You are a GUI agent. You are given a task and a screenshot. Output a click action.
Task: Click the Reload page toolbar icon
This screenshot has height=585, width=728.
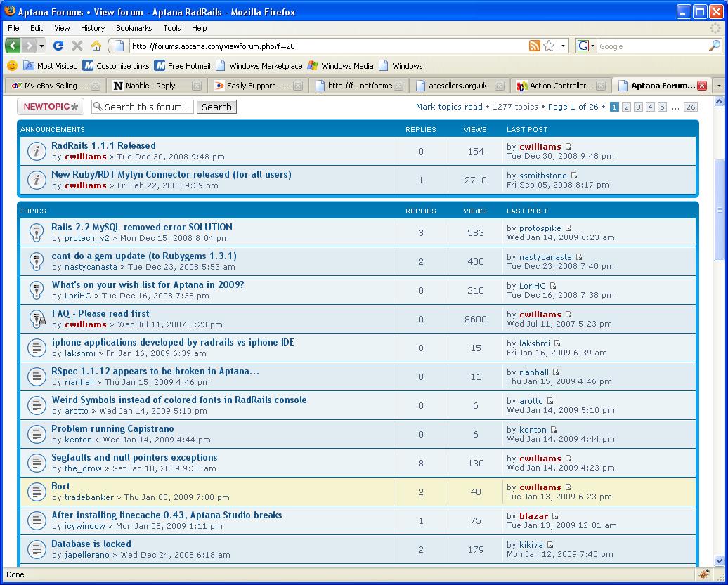[58, 46]
